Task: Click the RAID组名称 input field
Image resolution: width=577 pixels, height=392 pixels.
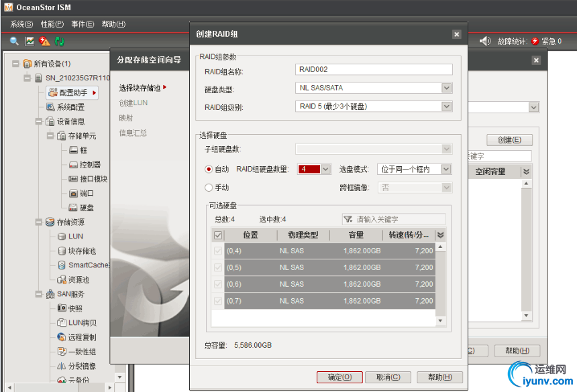Action: point(374,70)
